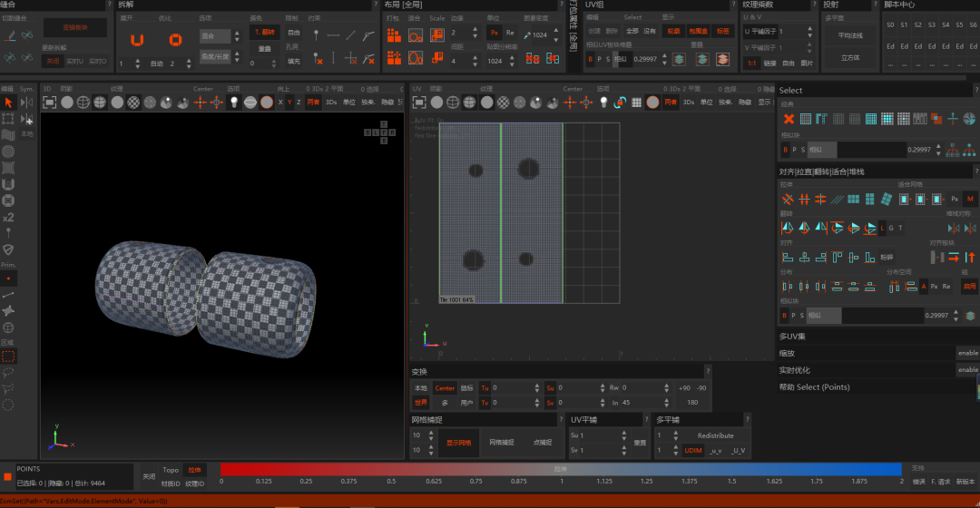Select the arrow select tool in left toolbar
Screen dimensions: 980x508
8,103
